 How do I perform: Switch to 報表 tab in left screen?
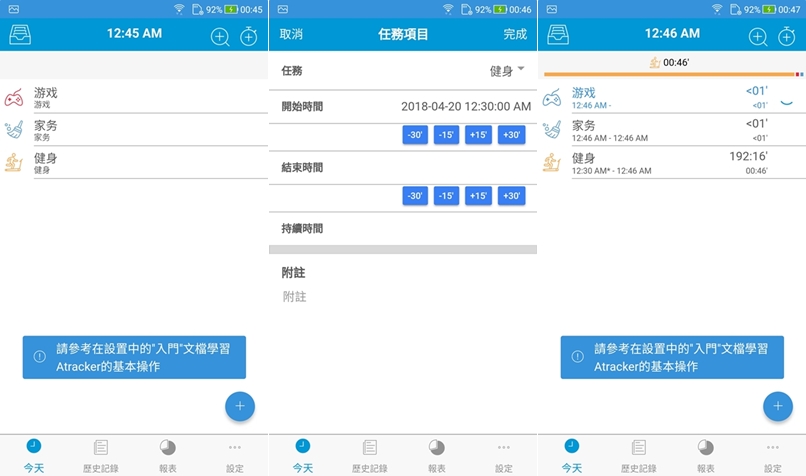coord(168,455)
